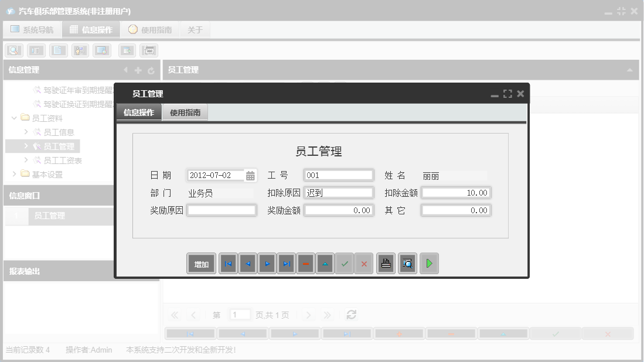Open the 系统导航 menu tab
644x362 pixels.
[x=32, y=29]
